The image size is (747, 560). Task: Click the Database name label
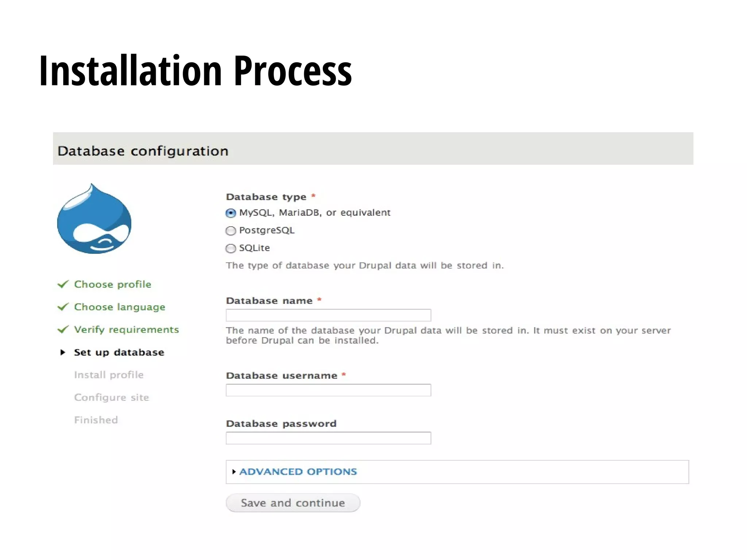pyautogui.click(x=269, y=301)
